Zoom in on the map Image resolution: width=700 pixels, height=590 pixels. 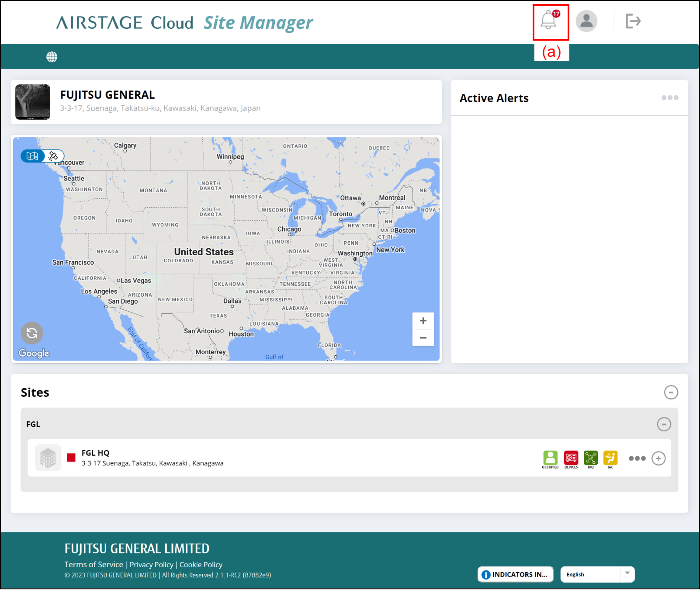click(423, 321)
